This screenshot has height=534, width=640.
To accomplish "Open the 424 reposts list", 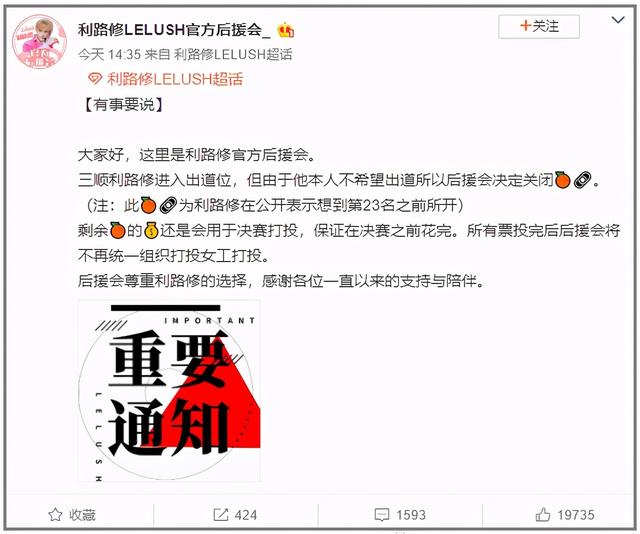I will [x=246, y=515].
